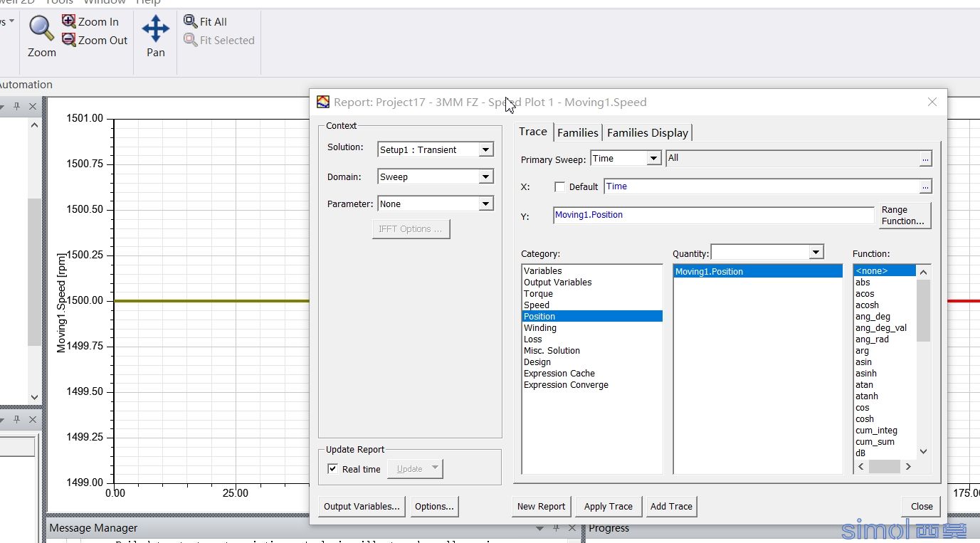
Task: Select the dB function
Action: 885,453
